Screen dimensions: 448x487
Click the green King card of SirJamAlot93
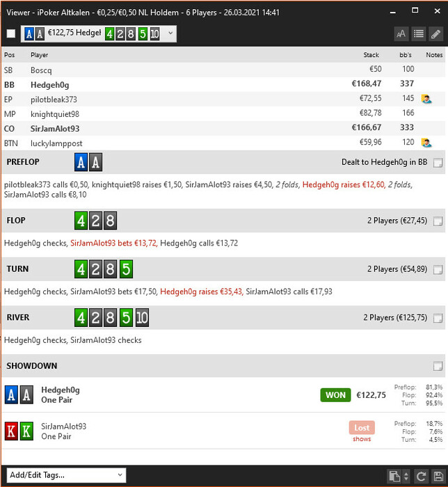click(26, 431)
